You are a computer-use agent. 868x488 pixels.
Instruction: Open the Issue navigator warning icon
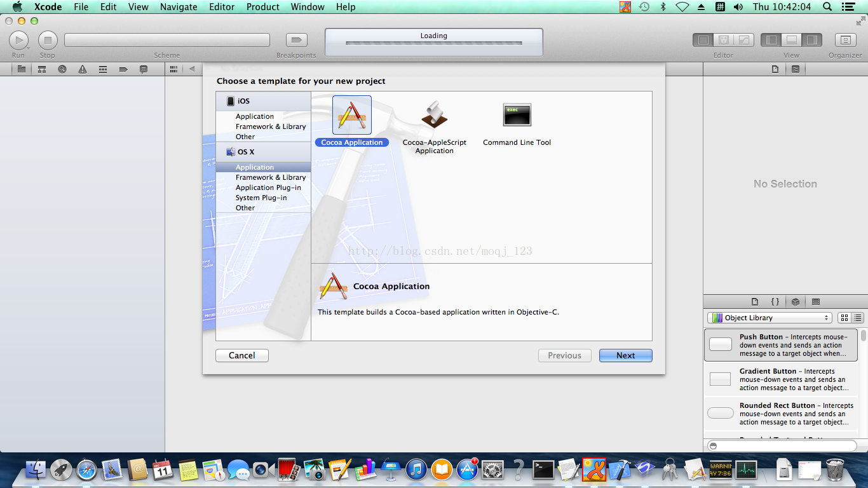pos(83,69)
